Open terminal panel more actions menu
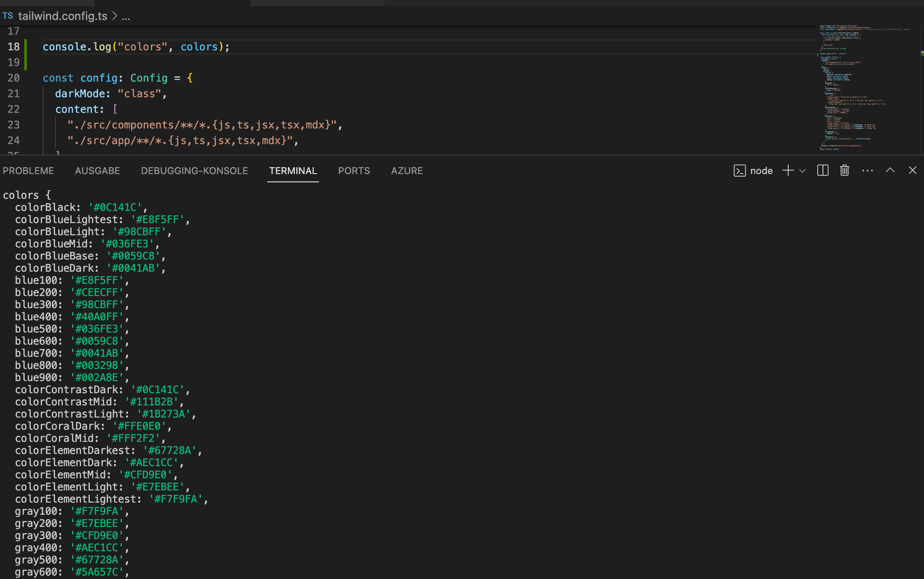Image resolution: width=924 pixels, height=579 pixels. (867, 171)
